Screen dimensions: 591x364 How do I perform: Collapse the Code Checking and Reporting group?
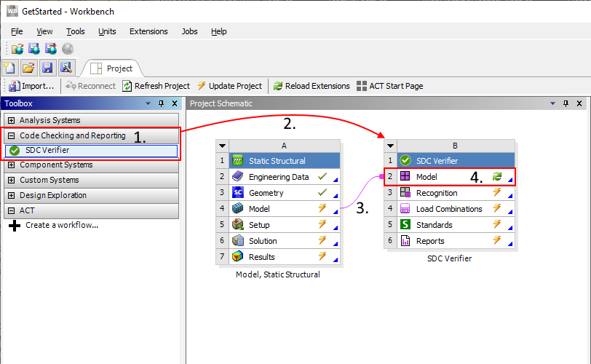pyautogui.click(x=11, y=135)
